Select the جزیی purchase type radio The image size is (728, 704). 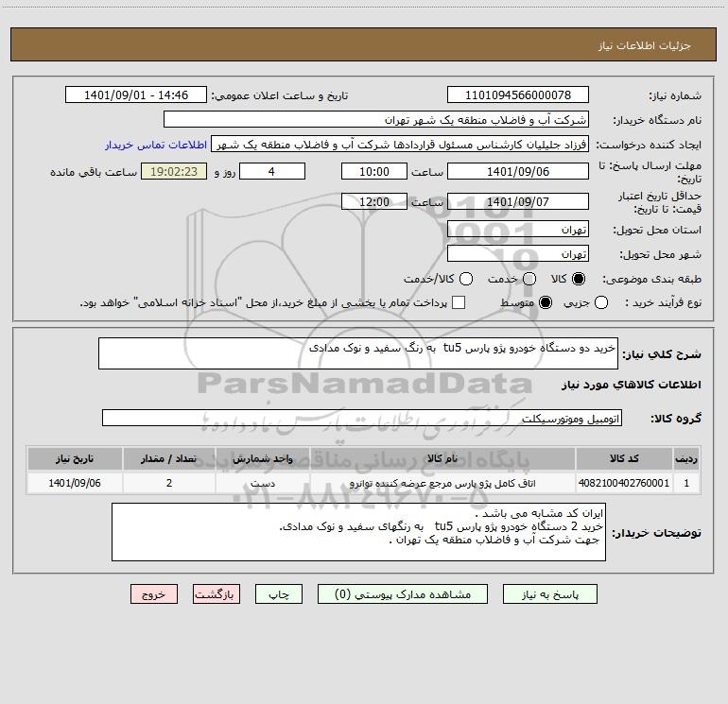(x=601, y=302)
